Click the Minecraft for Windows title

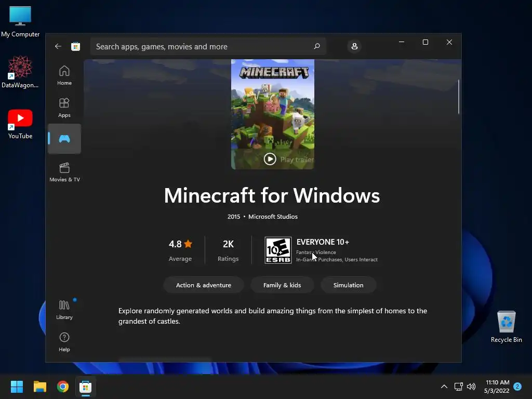point(272,195)
